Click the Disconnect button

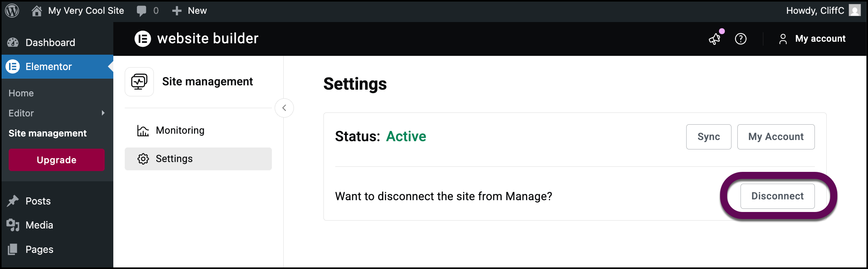[x=777, y=196]
